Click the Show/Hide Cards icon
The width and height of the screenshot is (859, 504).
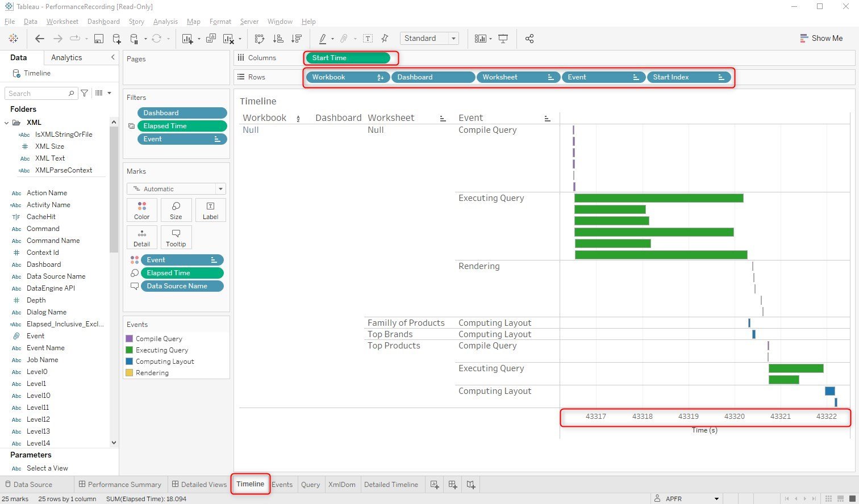pyautogui.click(x=481, y=39)
